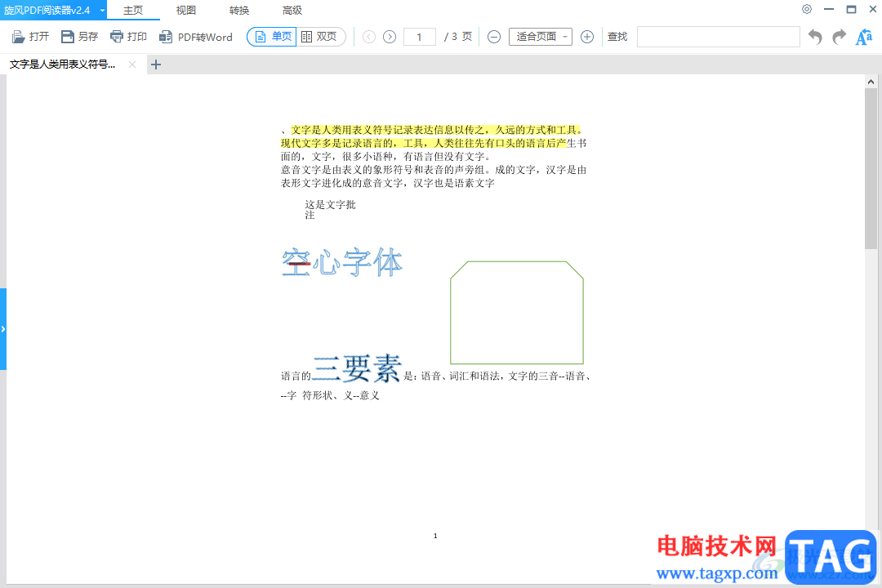Minimize the PDF reader window

point(829,9)
